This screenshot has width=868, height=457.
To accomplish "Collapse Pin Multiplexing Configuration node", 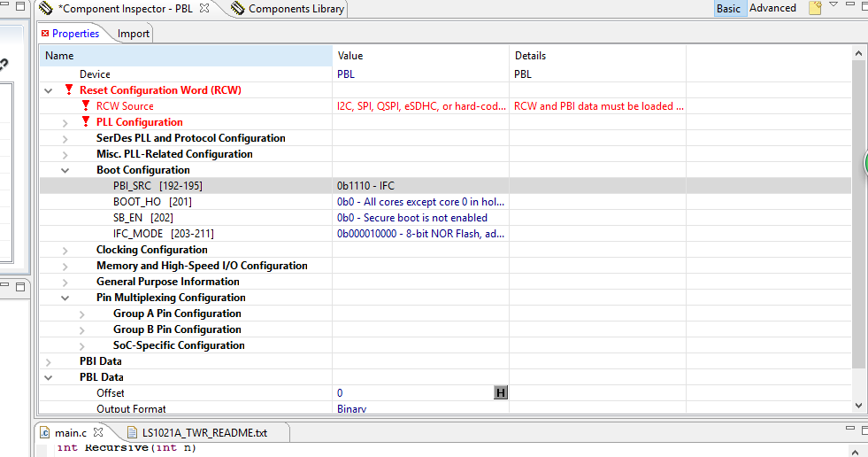I will click(65, 298).
